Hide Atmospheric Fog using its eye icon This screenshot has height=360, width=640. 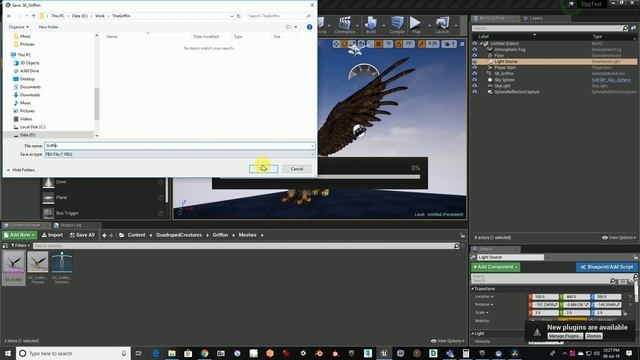pos(474,49)
